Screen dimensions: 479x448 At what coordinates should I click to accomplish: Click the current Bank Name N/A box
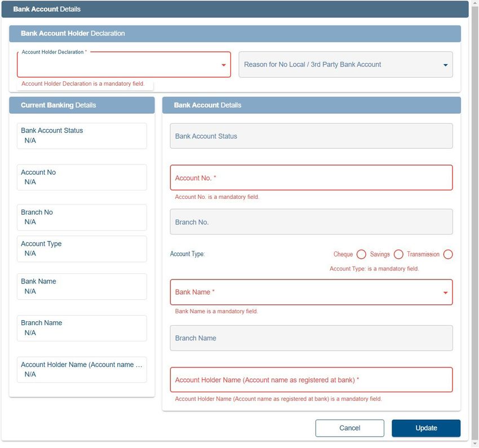point(82,286)
